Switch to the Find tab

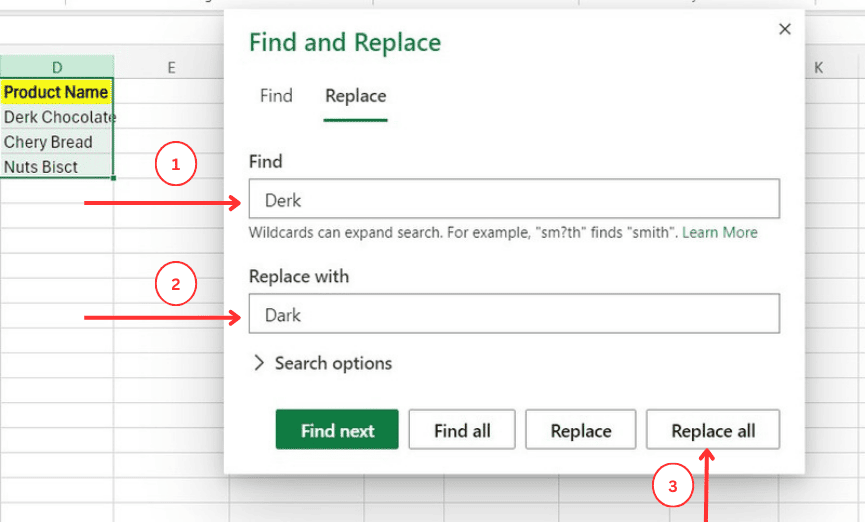pos(276,96)
